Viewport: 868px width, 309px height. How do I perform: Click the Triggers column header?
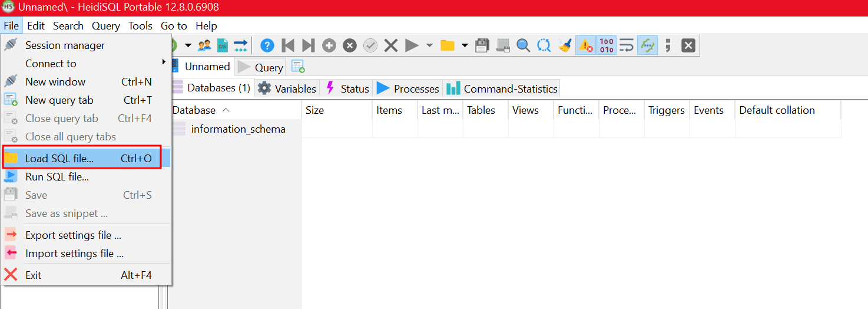[x=667, y=110]
